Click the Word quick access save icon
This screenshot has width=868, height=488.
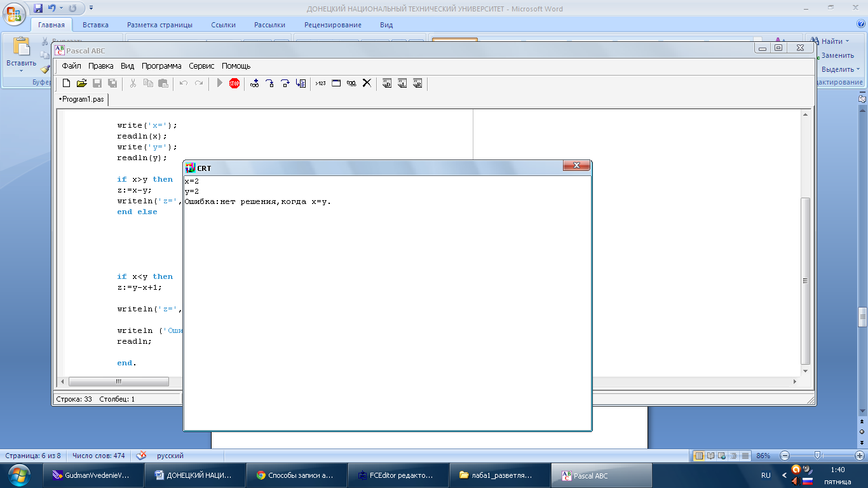pos(38,8)
